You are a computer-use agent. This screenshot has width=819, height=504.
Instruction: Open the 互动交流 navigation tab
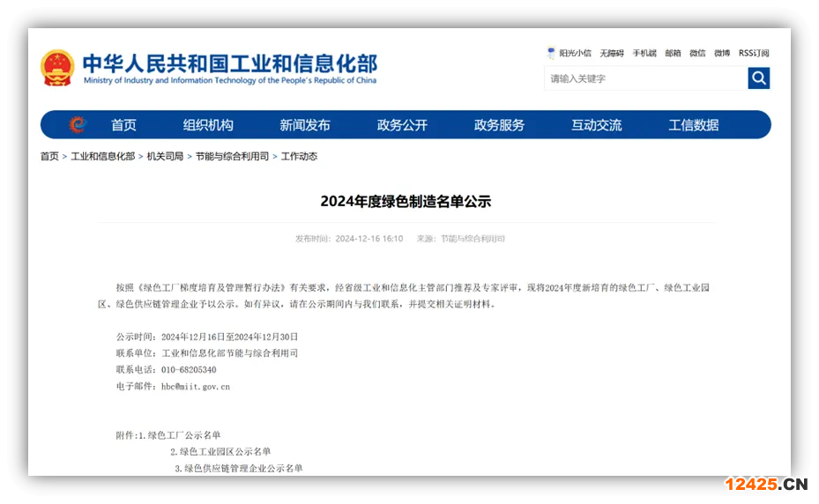(596, 125)
